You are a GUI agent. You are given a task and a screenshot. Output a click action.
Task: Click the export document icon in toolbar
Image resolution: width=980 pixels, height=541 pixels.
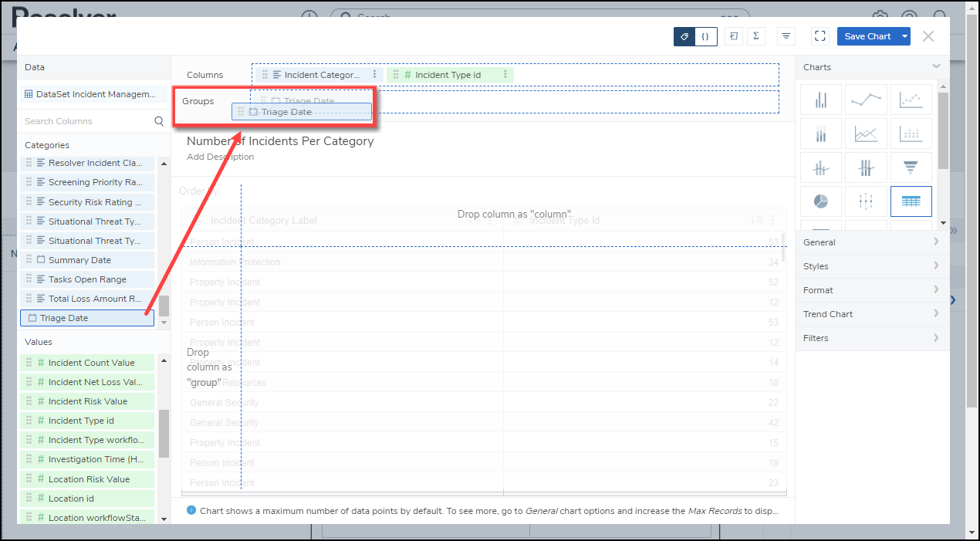734,36
